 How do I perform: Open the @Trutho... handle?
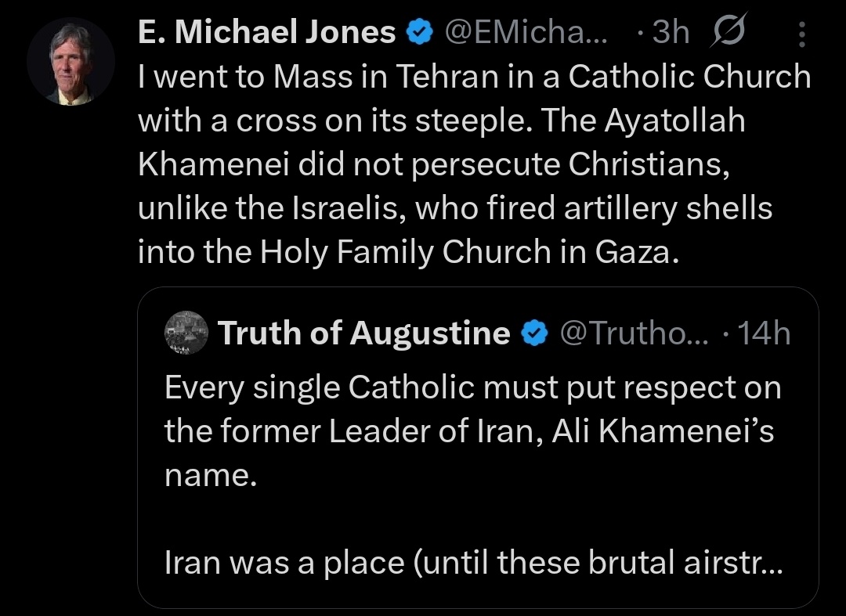click(x=635, y=333)
